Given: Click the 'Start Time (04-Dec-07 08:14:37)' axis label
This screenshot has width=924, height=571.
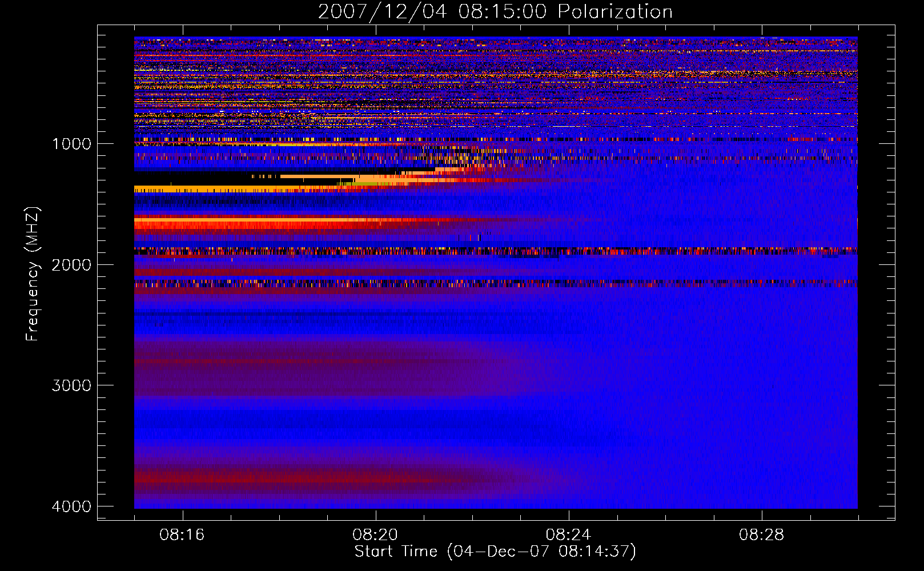Looking at the screenshot, I should click(495, 552).
